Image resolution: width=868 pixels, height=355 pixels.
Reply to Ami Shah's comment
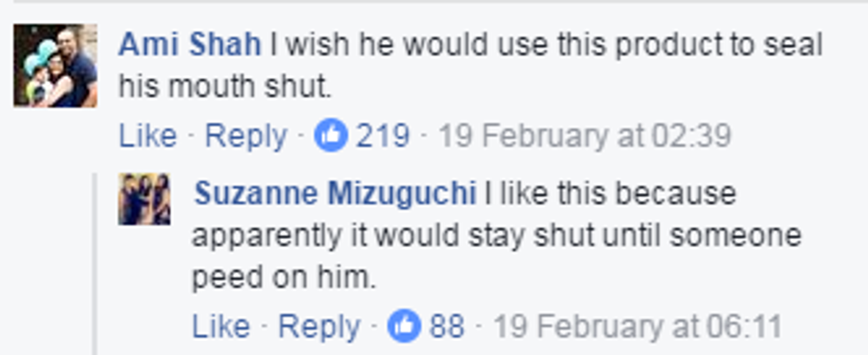click(246, 136)
